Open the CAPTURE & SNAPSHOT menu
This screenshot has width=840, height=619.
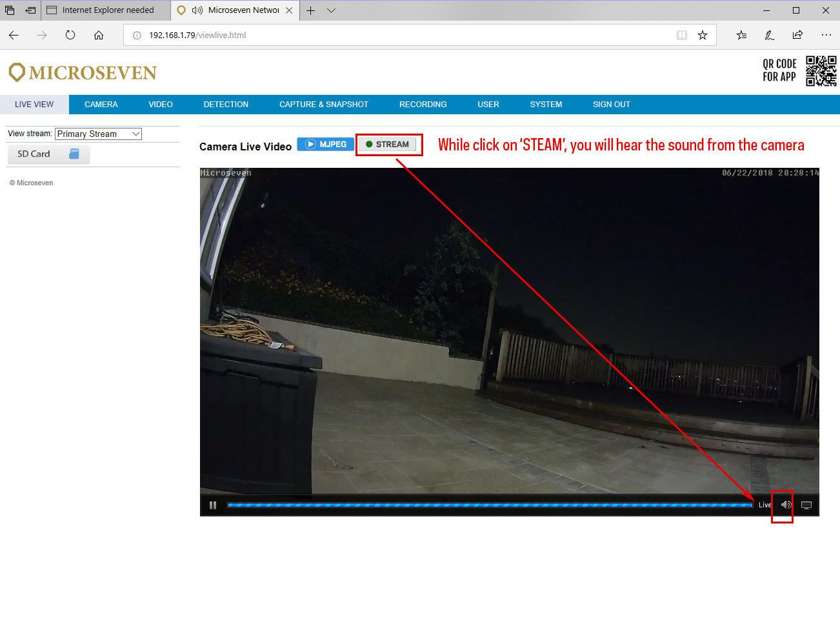click(x=324, y=105)
